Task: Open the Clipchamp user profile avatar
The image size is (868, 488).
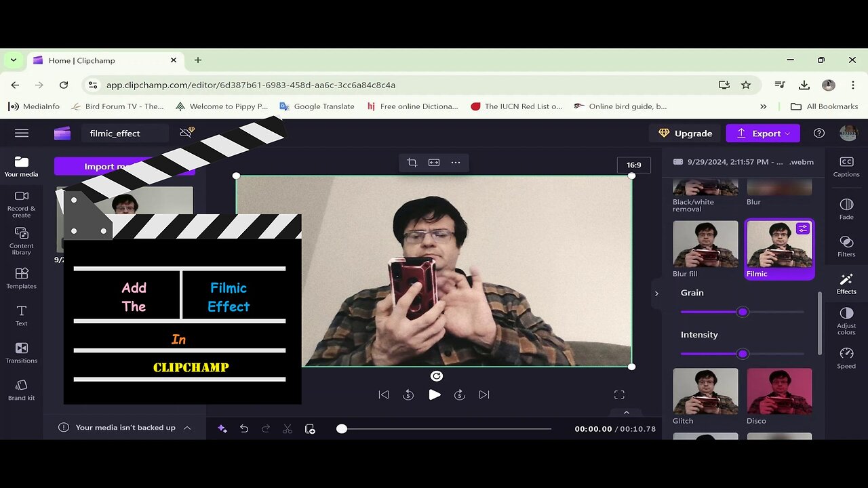Action: point(848,134)
